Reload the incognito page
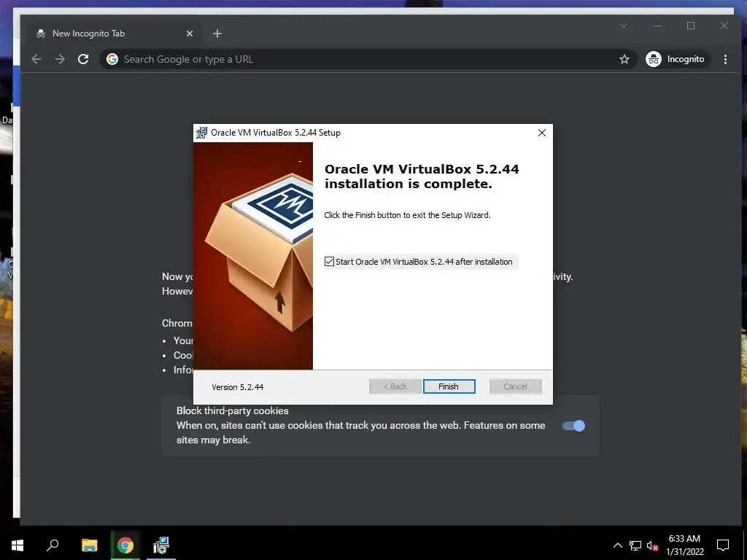Screen dimensions: 747x560 click(83, 59)
